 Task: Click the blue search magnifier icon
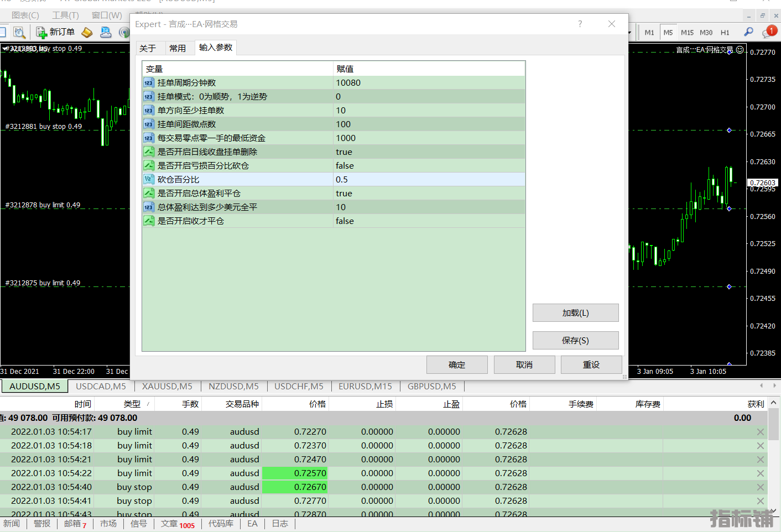[x=748, y=32]
